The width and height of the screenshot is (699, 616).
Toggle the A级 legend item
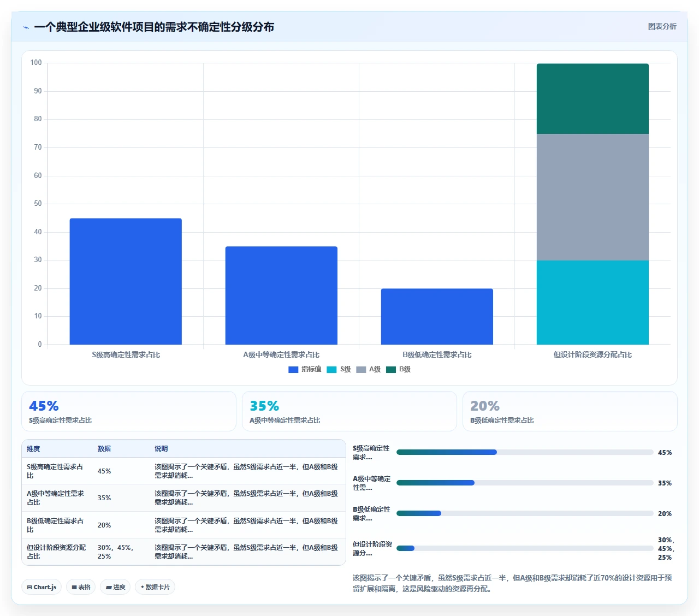click(368, 370)
